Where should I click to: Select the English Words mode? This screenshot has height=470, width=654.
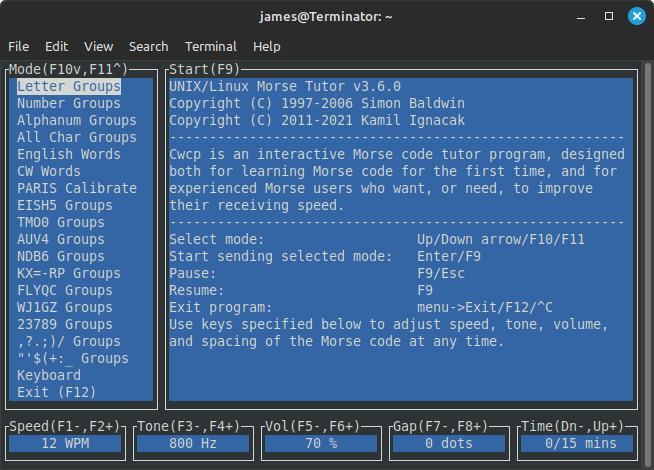pyautogui.click(x=69, y=154)
